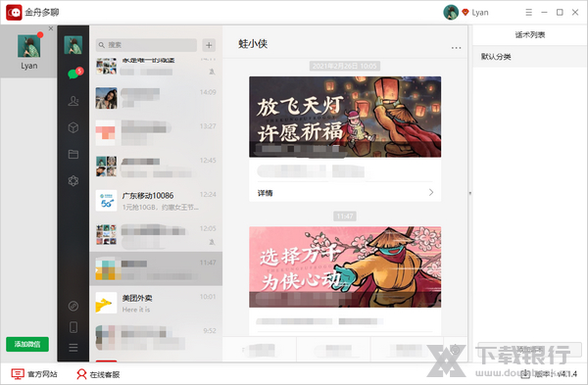The height and width of the screenshot is (385, 588).
Task: Click the 广东移动 5G avatar icon
Action: tap(106, 201)
